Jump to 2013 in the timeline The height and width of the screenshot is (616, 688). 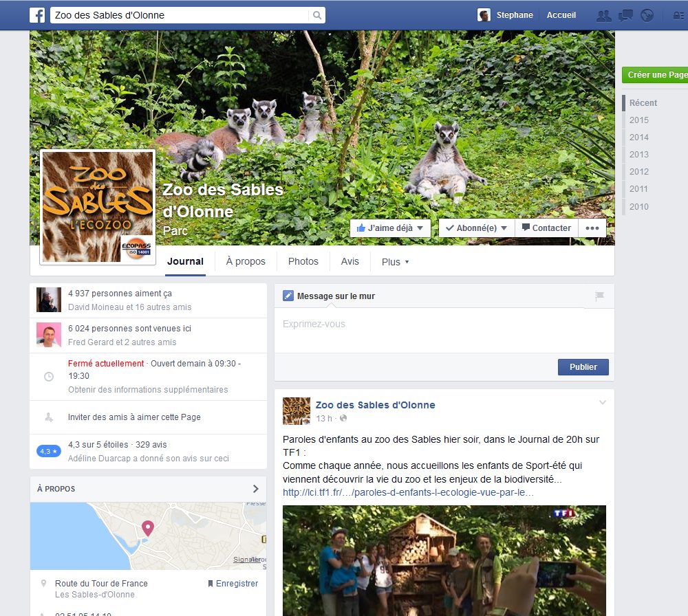click(639, 154)
